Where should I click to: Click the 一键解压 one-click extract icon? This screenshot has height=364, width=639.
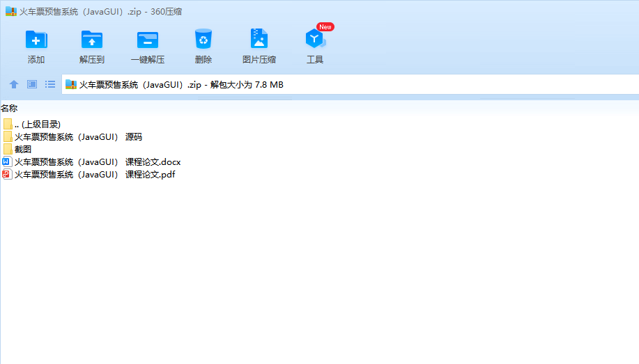coord(148,40)
